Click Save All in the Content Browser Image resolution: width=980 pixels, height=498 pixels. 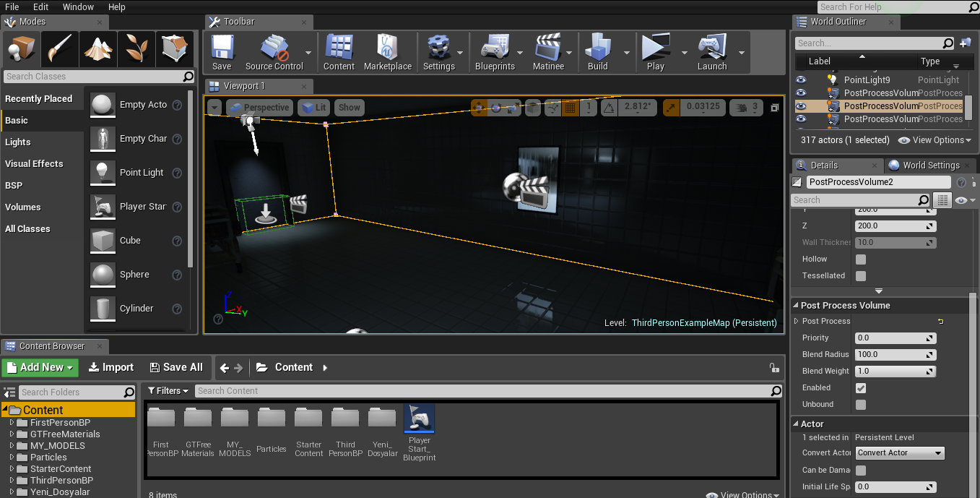click(175, 367)
